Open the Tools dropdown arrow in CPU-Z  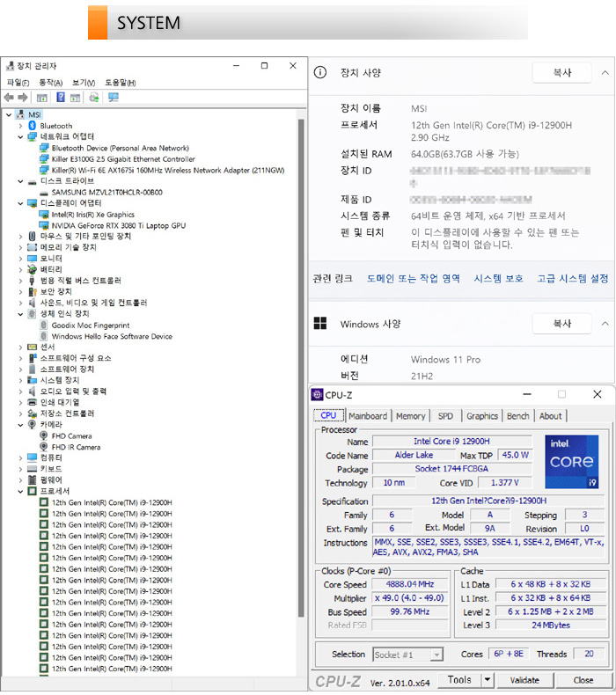coord(487,679)
